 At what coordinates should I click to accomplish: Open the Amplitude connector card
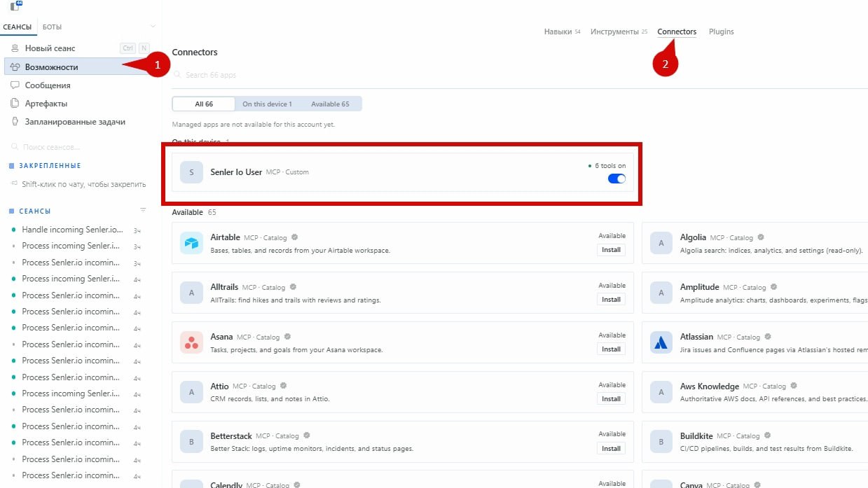tap(755, 293)
